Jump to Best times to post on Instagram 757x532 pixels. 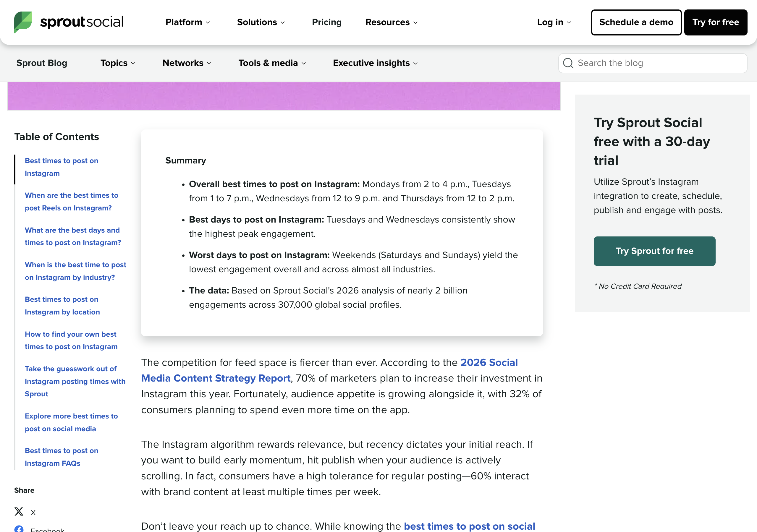click(61, 167)
